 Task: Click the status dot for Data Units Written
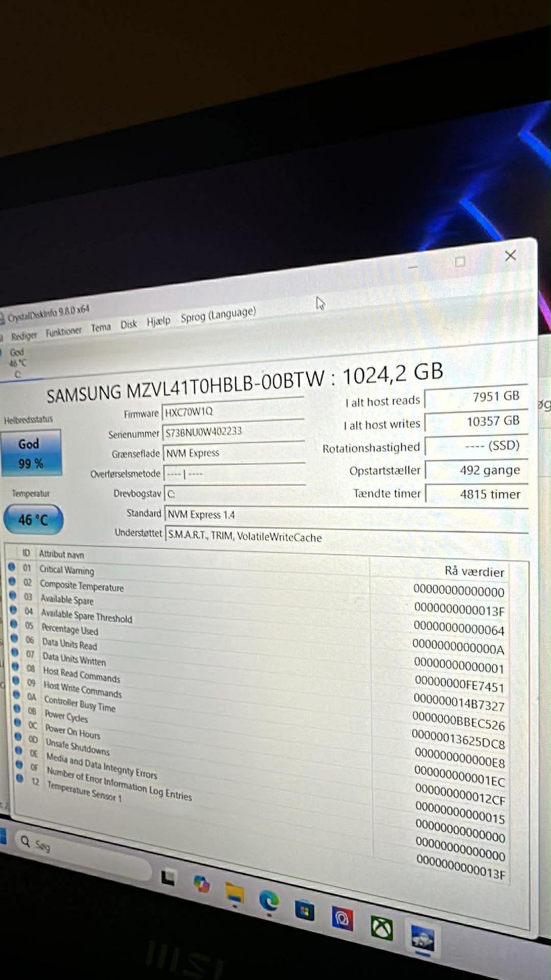[15, 653]
